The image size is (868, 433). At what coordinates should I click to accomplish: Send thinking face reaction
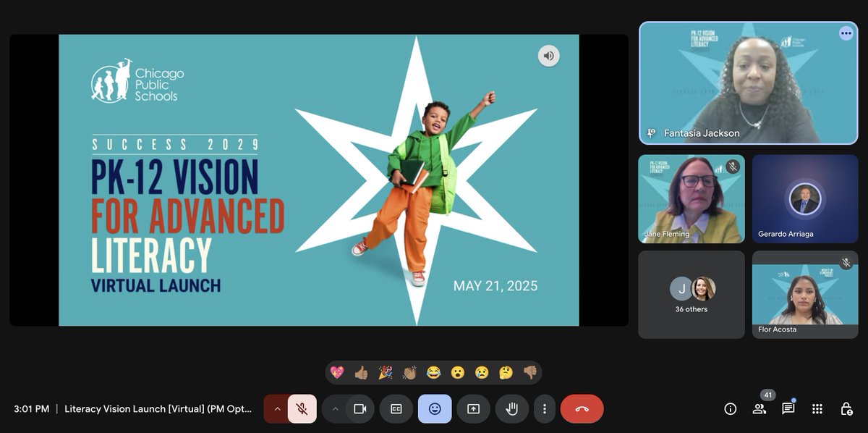pyautogui.click(x=506, y=373)
